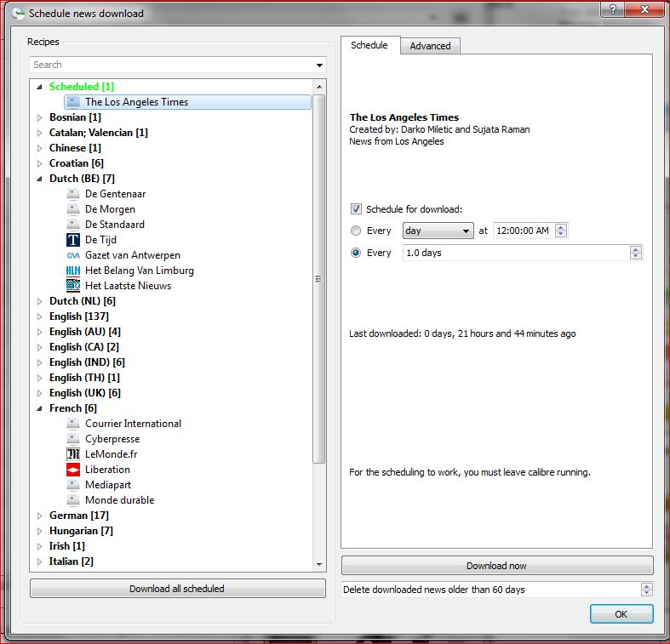The image size is (670, 644).
Task: Click the LeMonde.fr logo icon
Action: pyautogui.click(x=73, y=454)
